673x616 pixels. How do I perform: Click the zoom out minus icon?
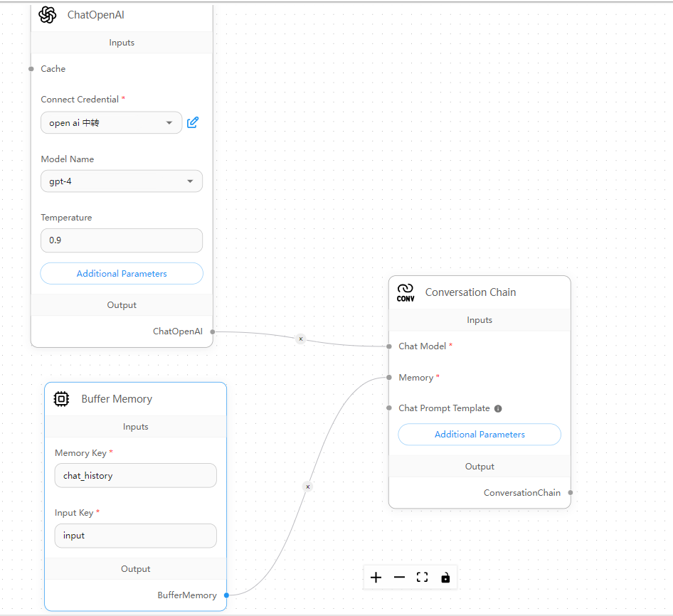click(399, 578)
